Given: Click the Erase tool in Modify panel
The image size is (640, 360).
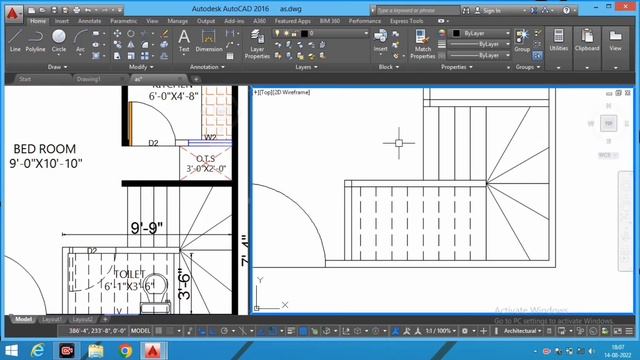Looking at the screenshot, I should click(x=164, y=33).
